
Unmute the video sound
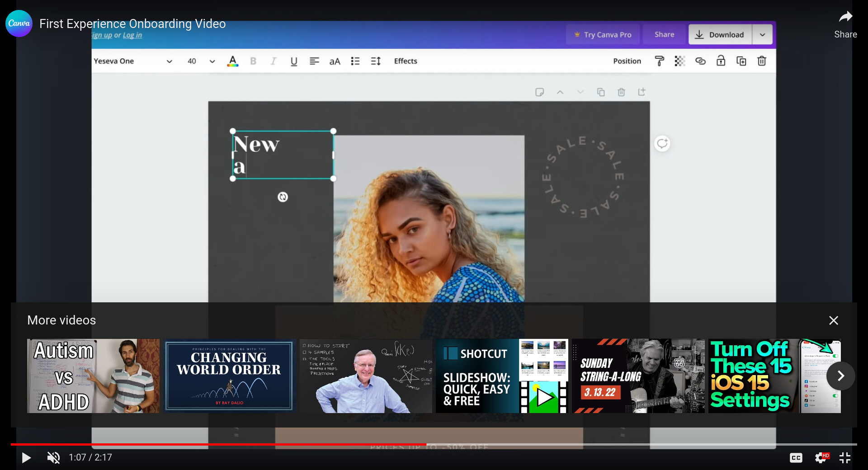53,458
